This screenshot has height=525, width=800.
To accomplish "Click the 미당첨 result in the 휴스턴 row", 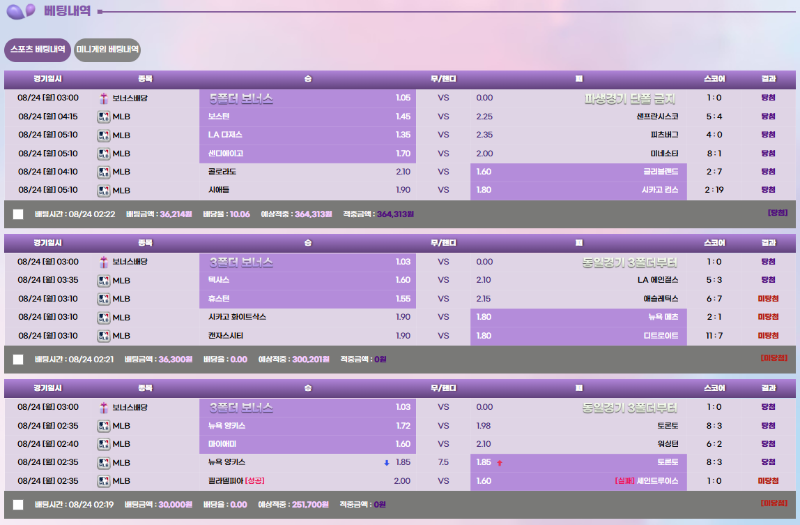I will [768, 299].
